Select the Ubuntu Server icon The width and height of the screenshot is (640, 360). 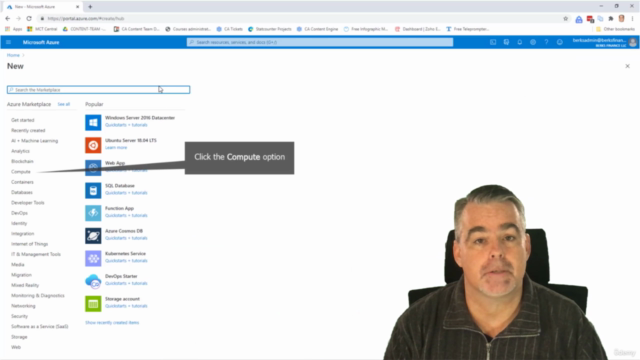point(93,145)
